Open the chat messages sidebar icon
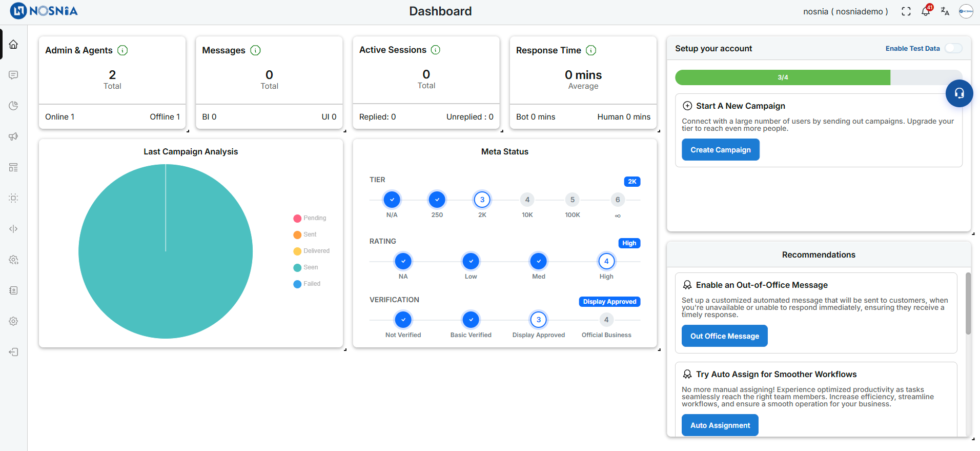The image size is (980, 451). tap(13, 75)
